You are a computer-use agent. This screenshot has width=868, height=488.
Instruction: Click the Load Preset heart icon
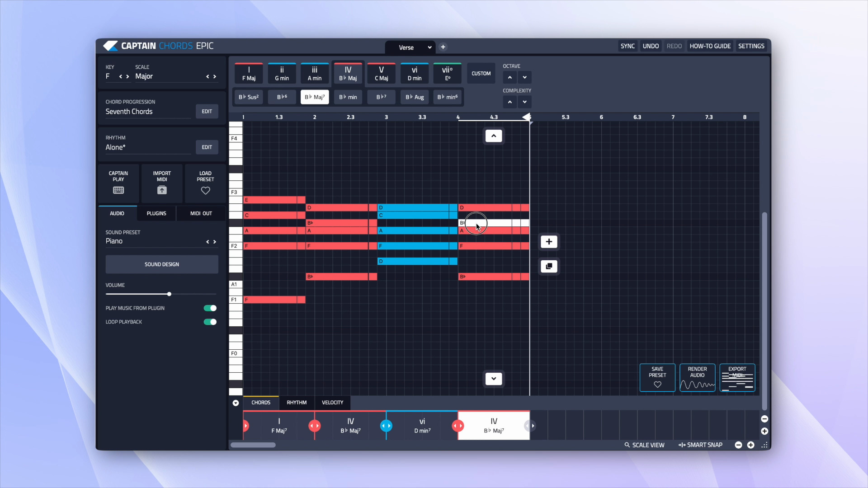pos(205,191)
